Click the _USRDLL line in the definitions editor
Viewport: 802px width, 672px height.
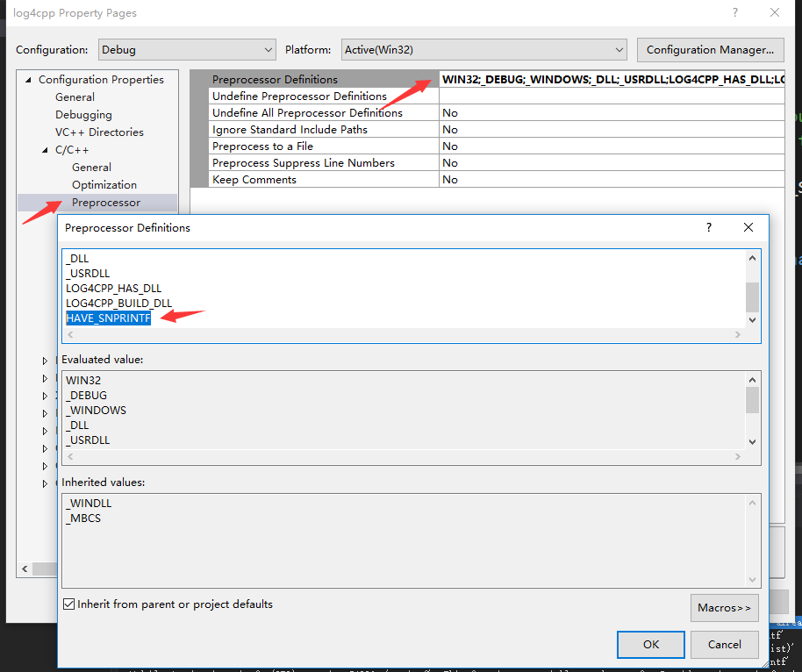(x=88, y=274)
